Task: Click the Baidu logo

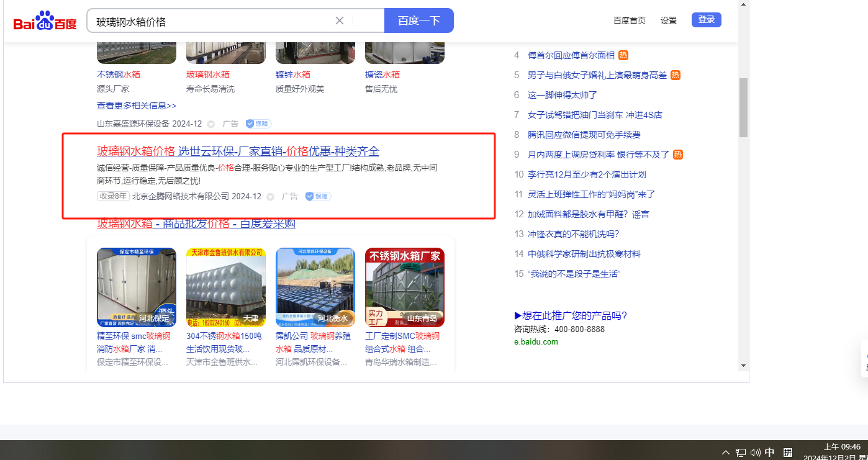Action: click(x=45, y=22)
